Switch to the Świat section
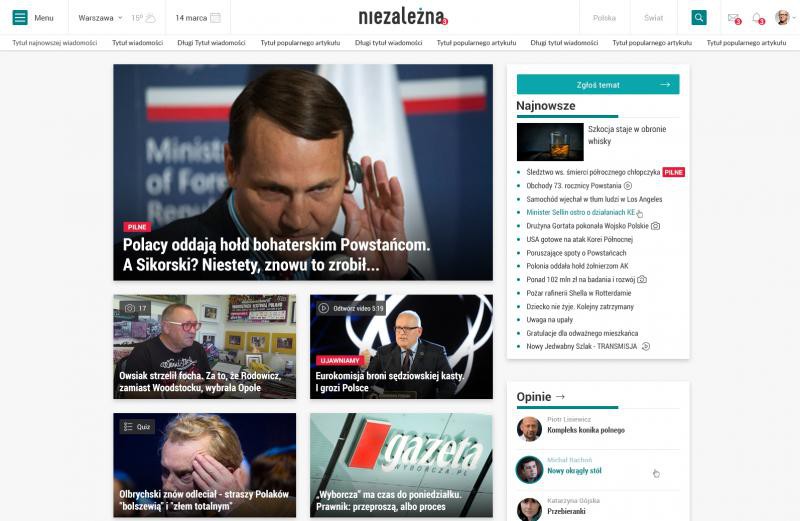The image size is (800, 521). click(x=654, y=18)
